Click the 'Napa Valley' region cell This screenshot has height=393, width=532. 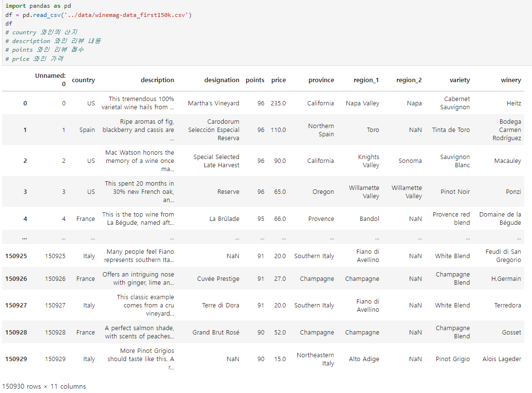point(362,103)
